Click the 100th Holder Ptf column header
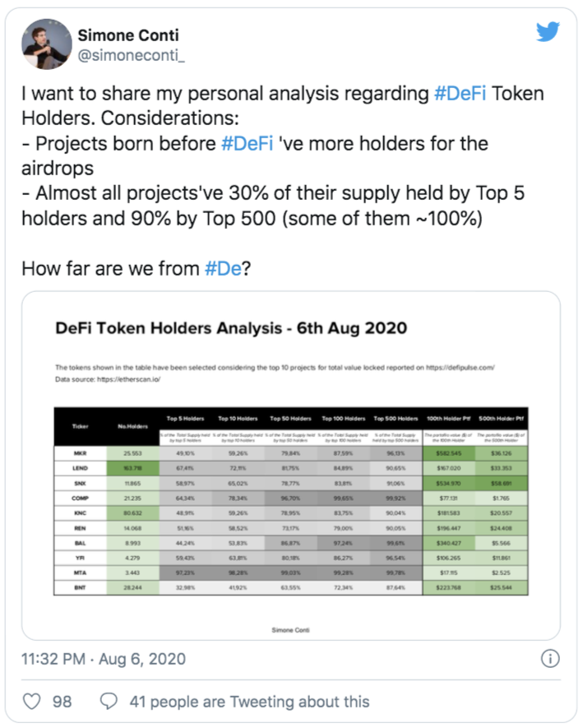The width and height of the screenshot is (583, 728). pos(448,419)
